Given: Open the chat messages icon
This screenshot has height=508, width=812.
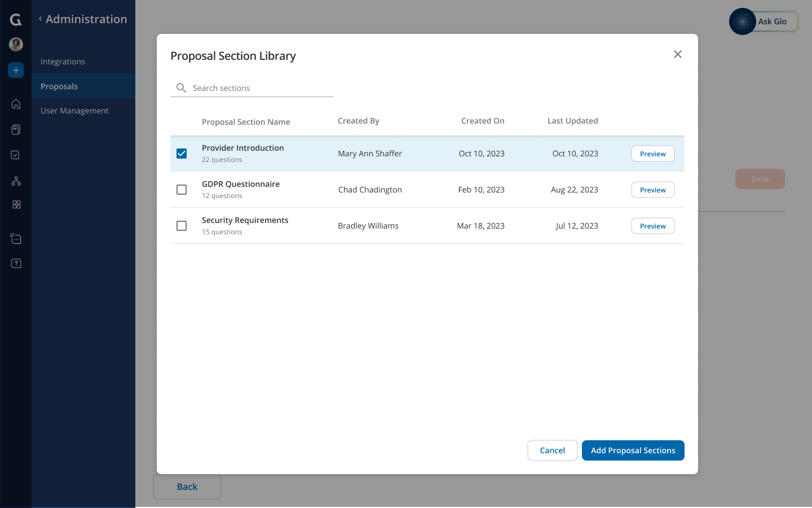Looking at the screenshot, I should [x=16, y=238].
